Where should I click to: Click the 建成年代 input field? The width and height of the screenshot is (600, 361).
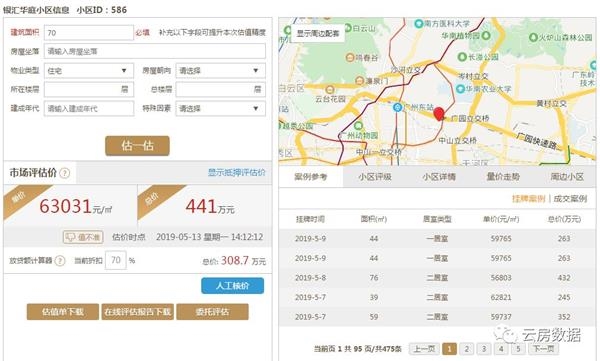point(89,109)
